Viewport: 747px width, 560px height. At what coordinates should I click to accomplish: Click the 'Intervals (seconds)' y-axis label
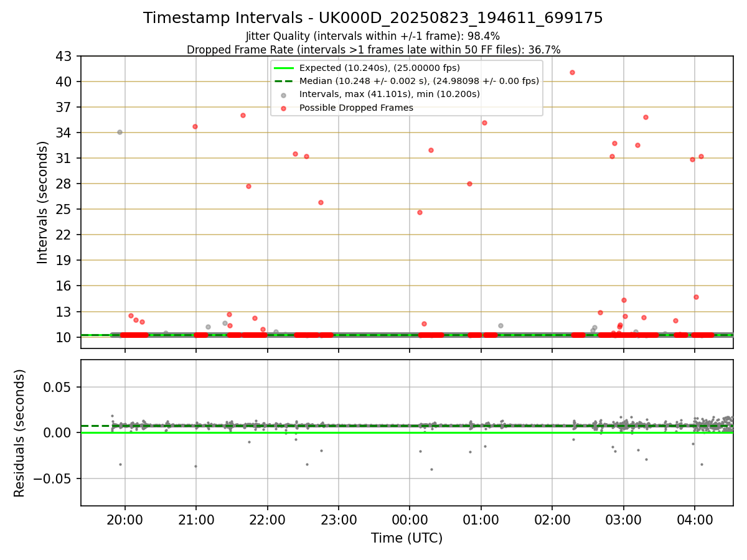click(42, 202)
